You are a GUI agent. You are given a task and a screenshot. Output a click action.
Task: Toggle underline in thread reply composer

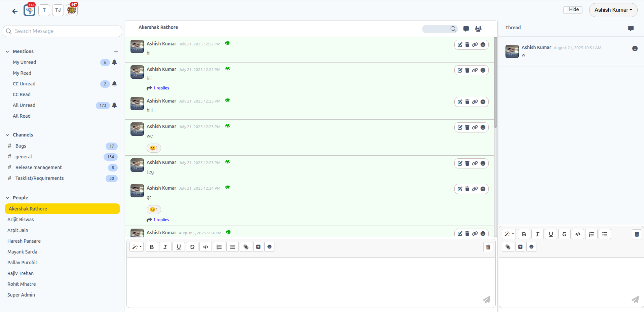coord(551,234)
